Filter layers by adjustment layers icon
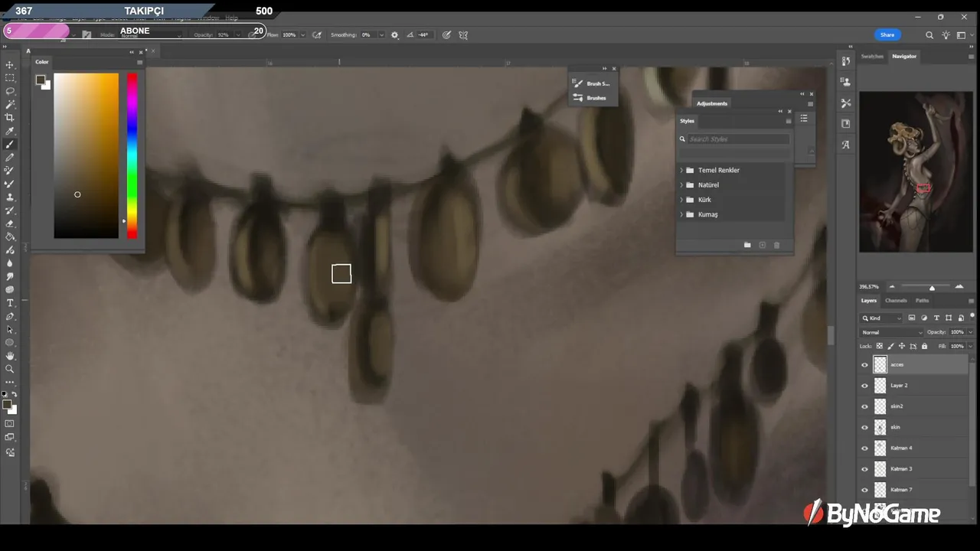This screenshot has width=980, height=551. (x=924, y=318)
